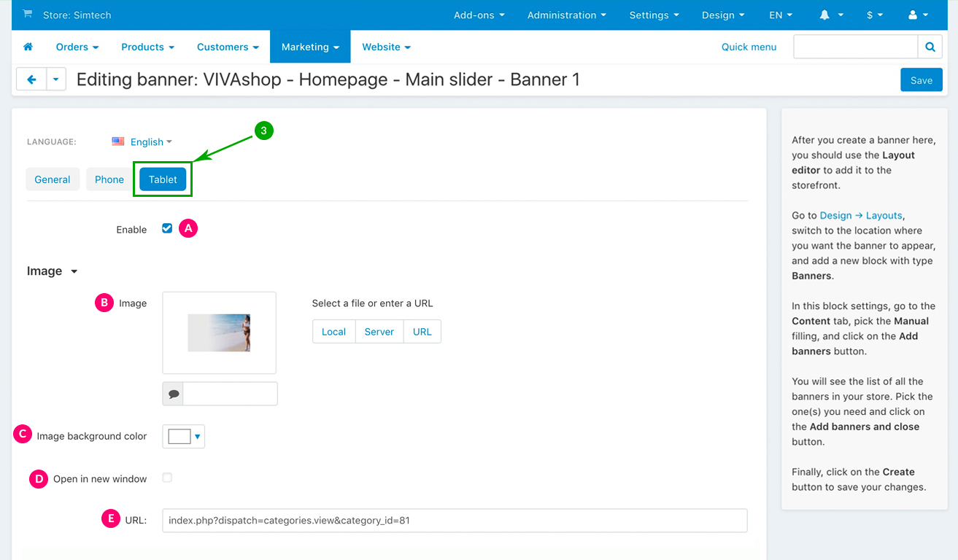Click the shopping cart store icon
Screen dimensions: 958x560
[28, 15]
